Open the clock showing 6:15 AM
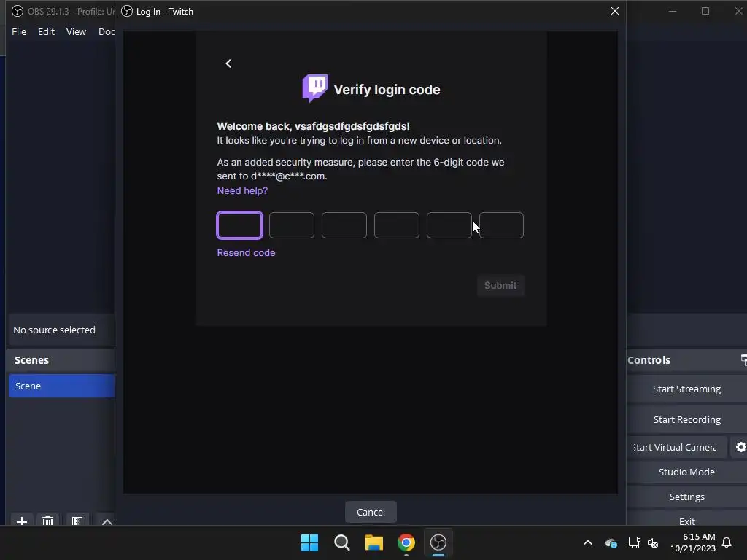747x560 pixels. (693, 542)
